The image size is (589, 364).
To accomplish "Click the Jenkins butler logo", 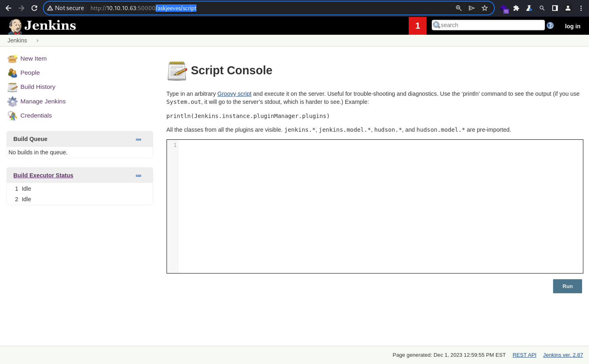I will pos(15,26).
